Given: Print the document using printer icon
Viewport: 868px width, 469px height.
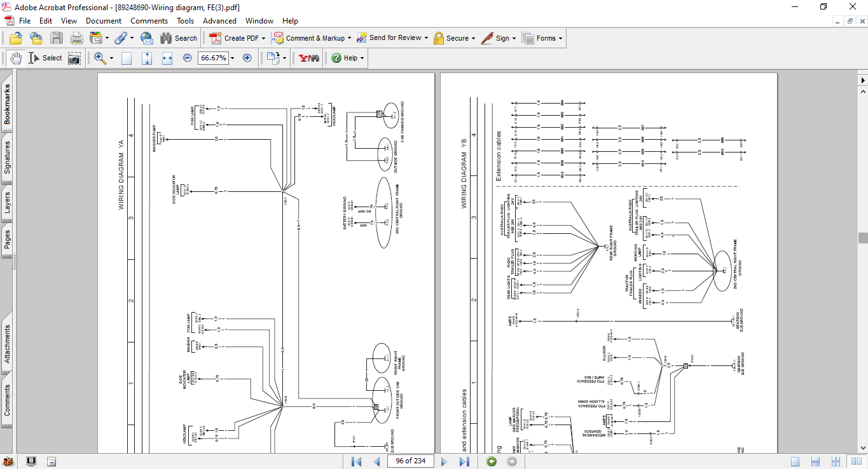Looking at the screenshot, I should [76, 38].
